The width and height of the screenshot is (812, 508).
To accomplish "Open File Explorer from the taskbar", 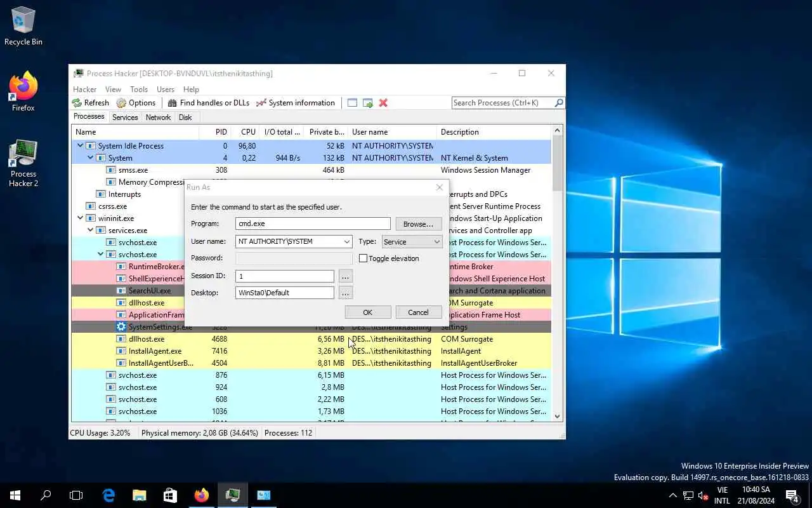I will coord(139,495).
